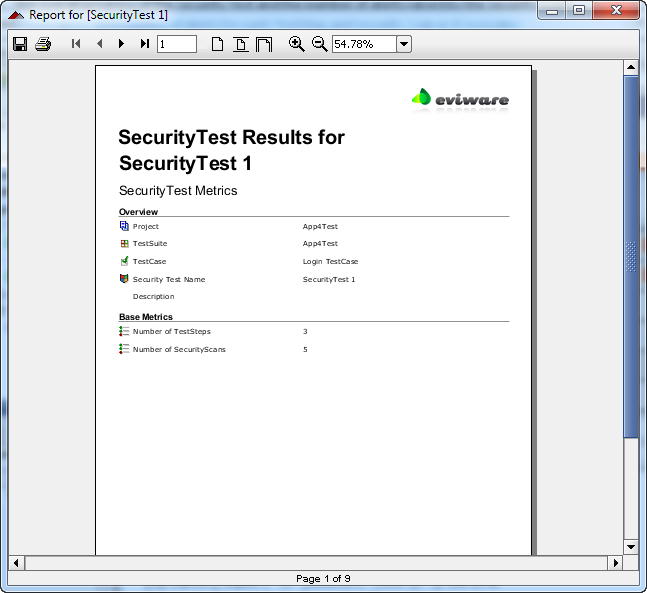Click the 'SecurityTest 1' value in Overview
The width and height of the screenshot is (647, 593).
pos(328,279)
